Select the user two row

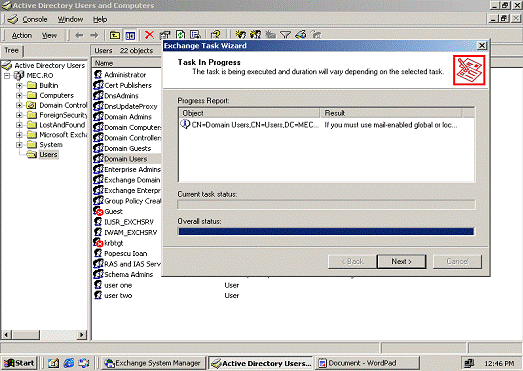pos(118,296)
